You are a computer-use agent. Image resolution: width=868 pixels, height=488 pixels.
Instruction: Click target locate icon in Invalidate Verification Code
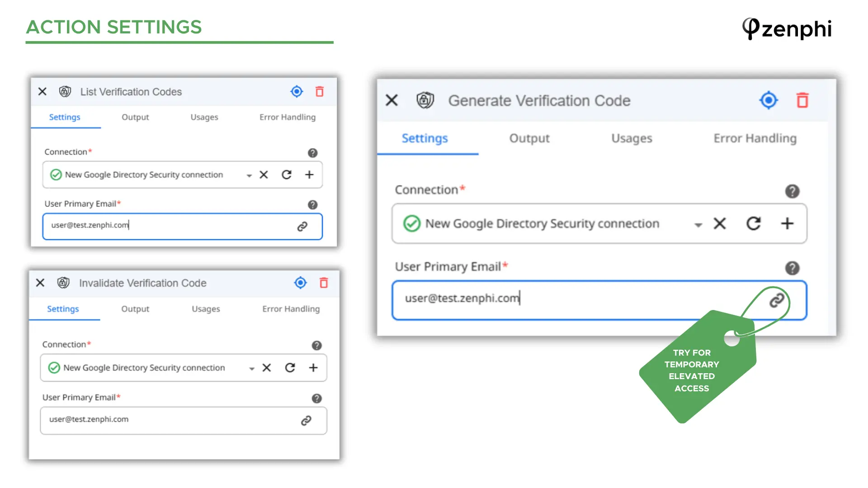pyautogui.click(x=300, y=283)
